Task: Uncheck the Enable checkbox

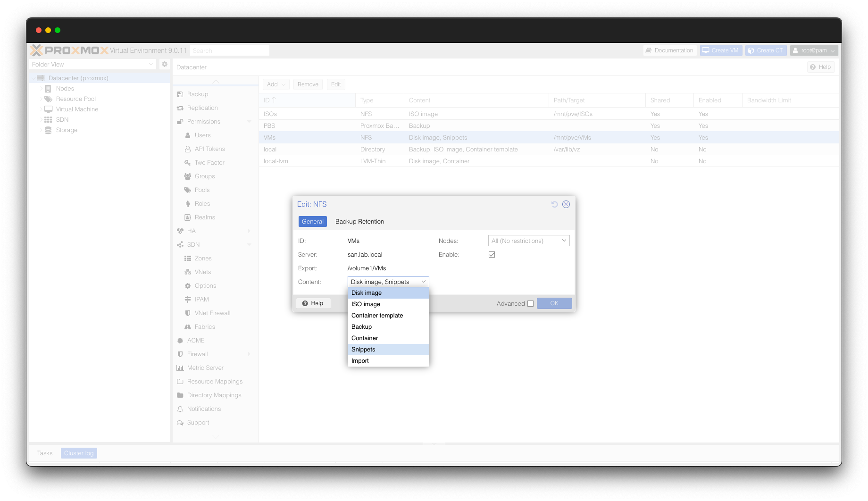Action: 492,255
